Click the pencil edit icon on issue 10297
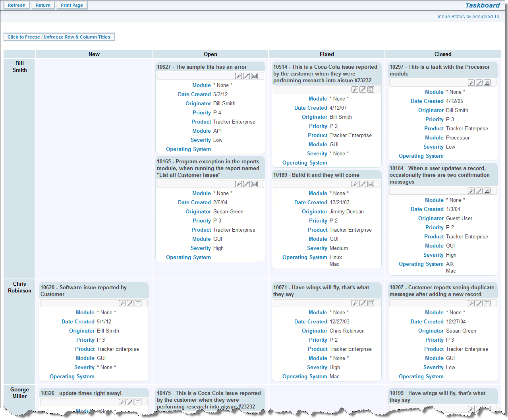The width and height of the screenshot is (508, 420). coord(479,83)
